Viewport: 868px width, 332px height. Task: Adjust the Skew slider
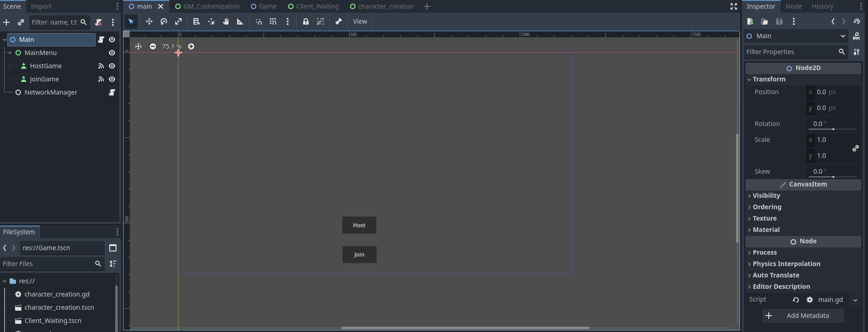click(833, 177)
